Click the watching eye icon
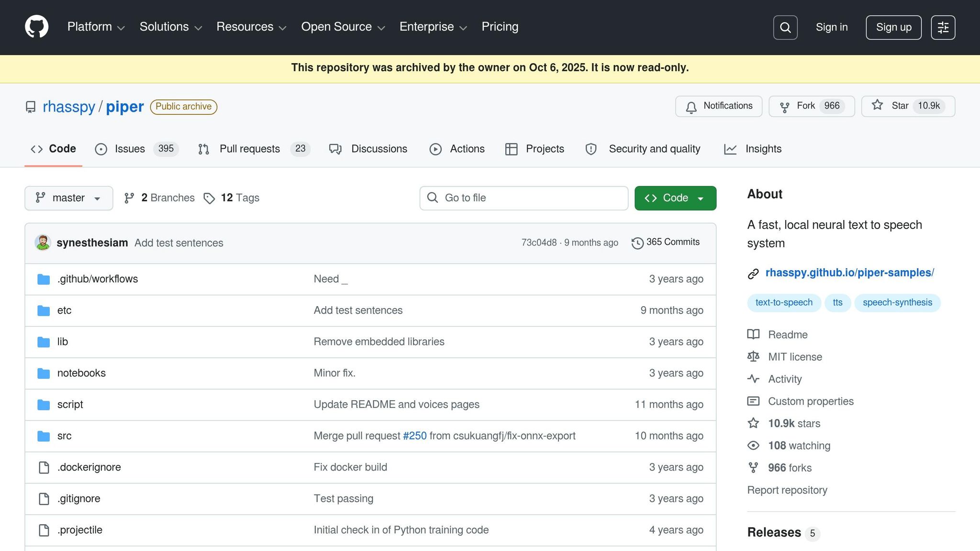The image size is (980, 551). (x=753, y=446)
